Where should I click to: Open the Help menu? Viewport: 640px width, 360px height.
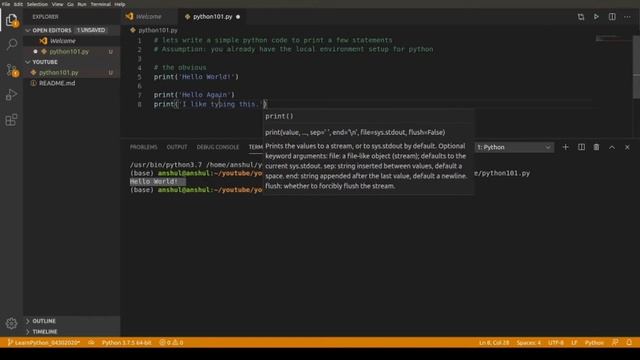coord(120,4)
